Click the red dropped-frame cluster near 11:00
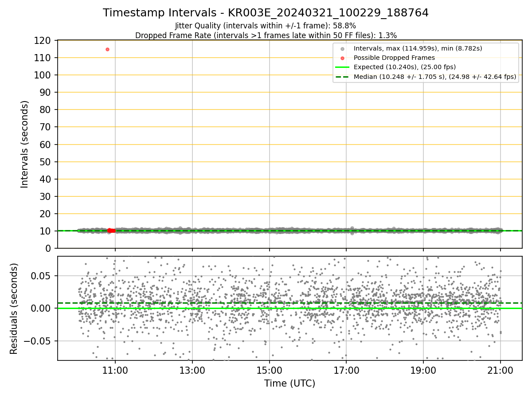 (x=111, y=231)
